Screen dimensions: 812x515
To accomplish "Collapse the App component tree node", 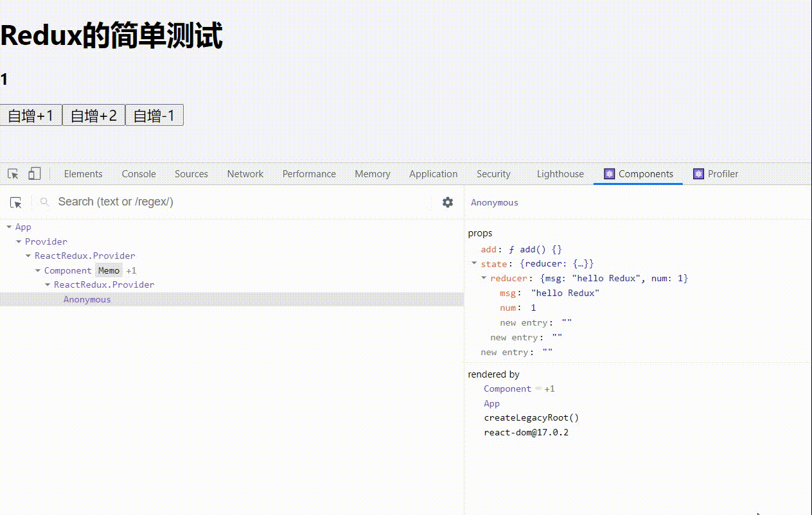I will tap(9, 227).
